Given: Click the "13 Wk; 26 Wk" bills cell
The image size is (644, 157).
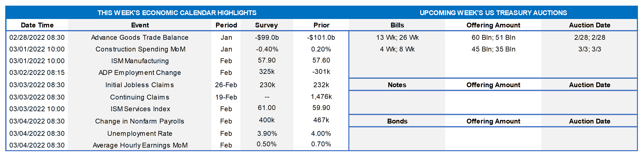Looking at the screenshot, I should tap(397, 38).
